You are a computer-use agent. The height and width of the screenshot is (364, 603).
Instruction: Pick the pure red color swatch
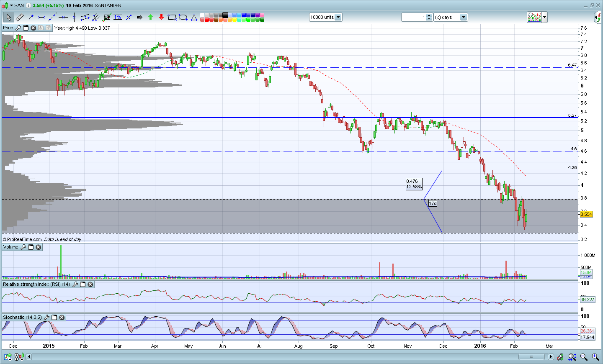(207, 20)
